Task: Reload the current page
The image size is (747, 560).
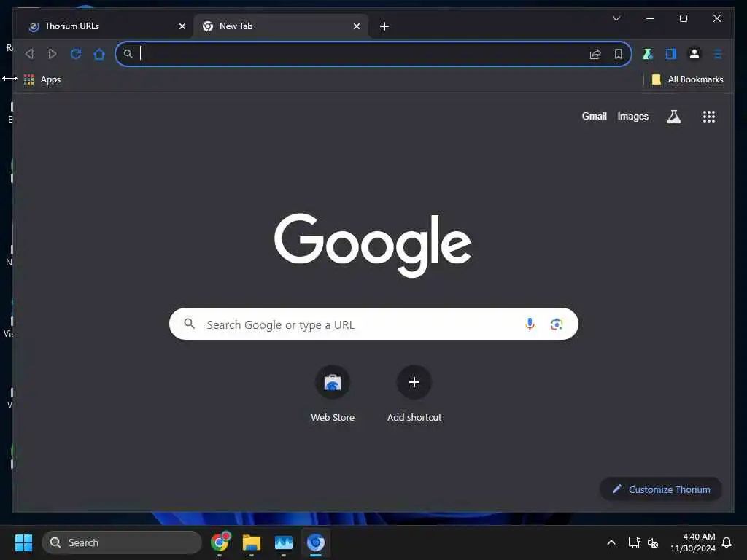Action: point(76,54)
